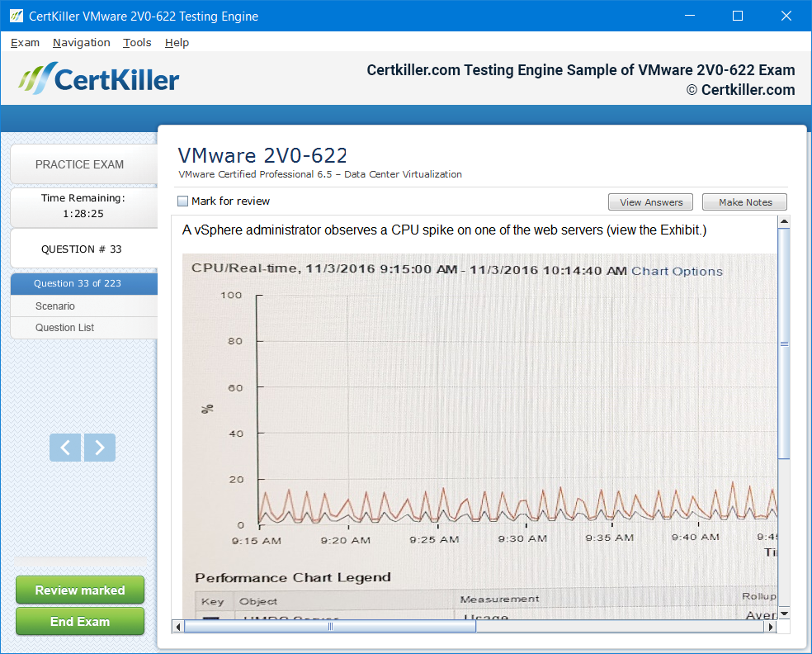Click the CertKiller logo
This screenshot has height=654, width=812.
[x=99, y=78]
